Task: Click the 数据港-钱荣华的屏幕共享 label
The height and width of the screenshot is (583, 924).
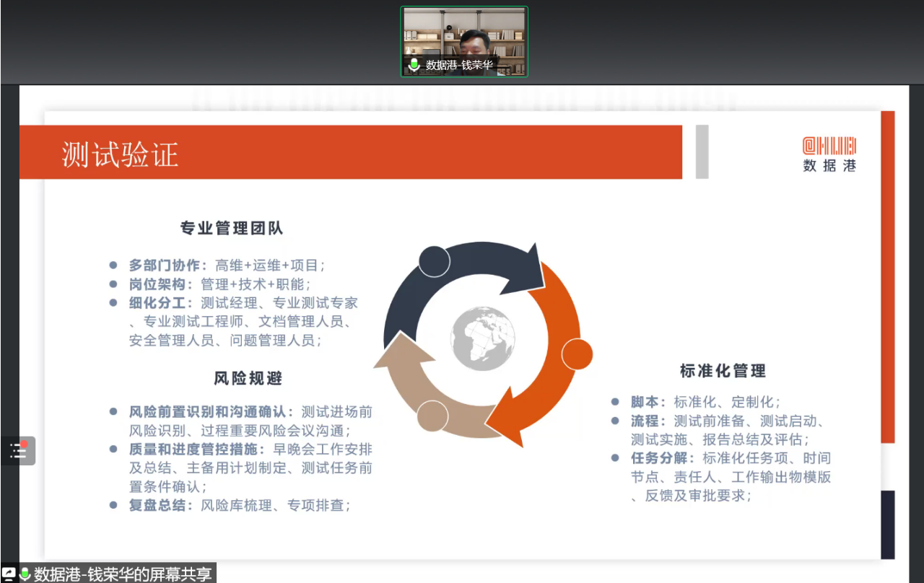Action: click(x=123, y=574)
